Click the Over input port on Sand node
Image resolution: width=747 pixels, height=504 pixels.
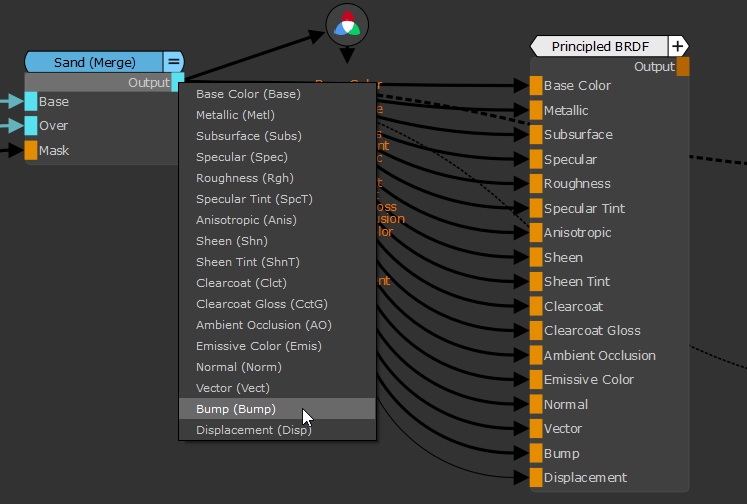[31, 126]
